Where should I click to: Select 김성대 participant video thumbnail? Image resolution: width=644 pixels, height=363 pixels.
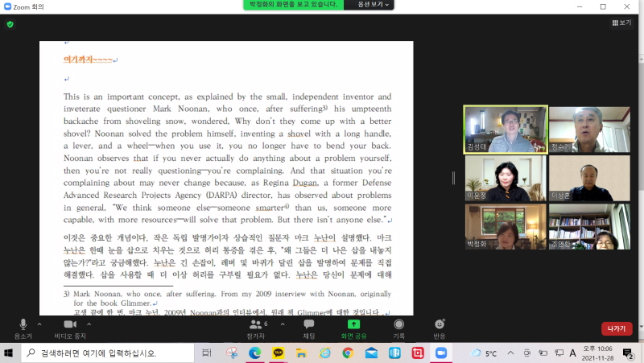coord(506,129)
